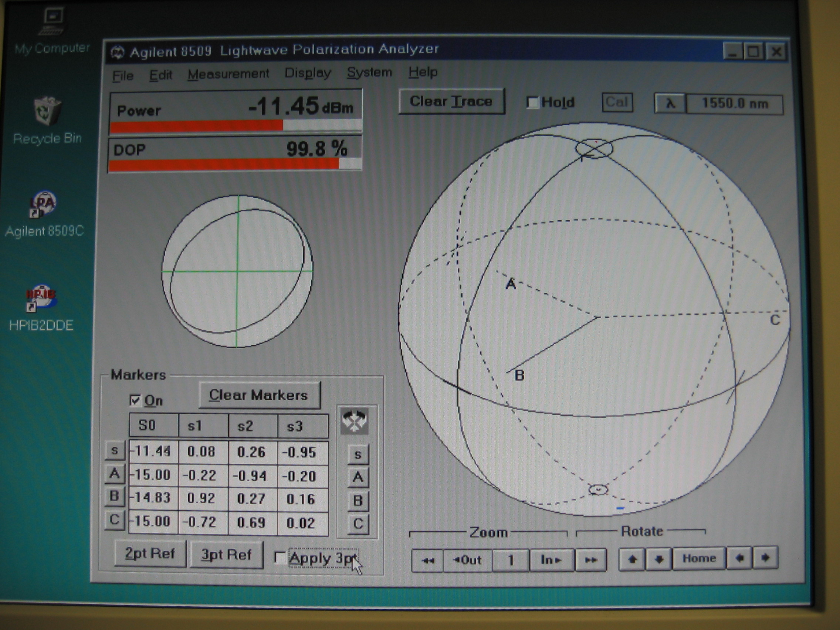
Task: Select the fast zoom-in double-arrow control
Action: [x=591, y=559]
